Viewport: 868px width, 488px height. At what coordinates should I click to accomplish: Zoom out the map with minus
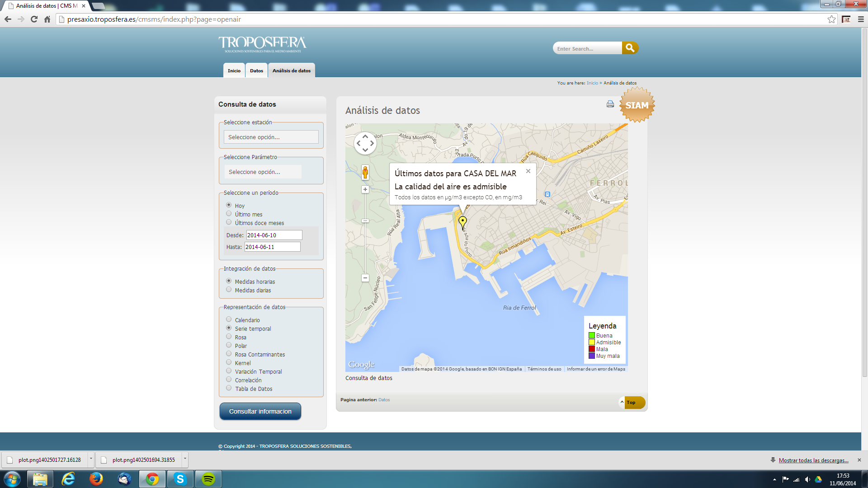pyautogui.click(x=365, y=278)
